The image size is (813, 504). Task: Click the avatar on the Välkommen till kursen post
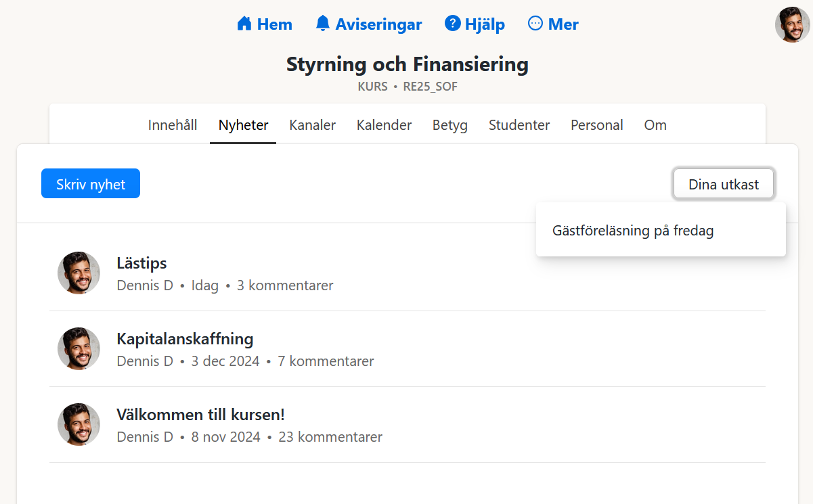[79, 425]
